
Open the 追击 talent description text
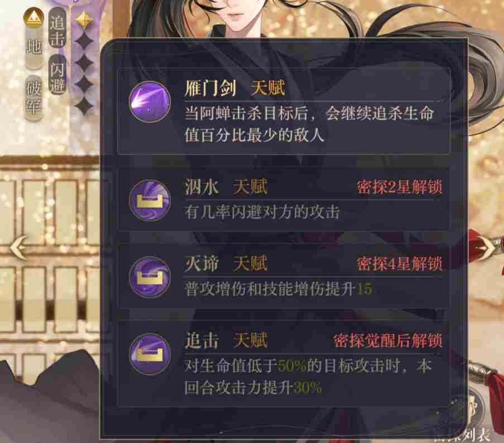308,377
